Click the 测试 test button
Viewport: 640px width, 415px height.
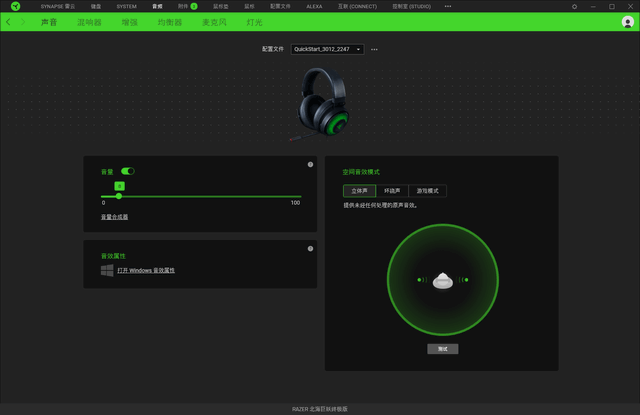click(442, 349)
